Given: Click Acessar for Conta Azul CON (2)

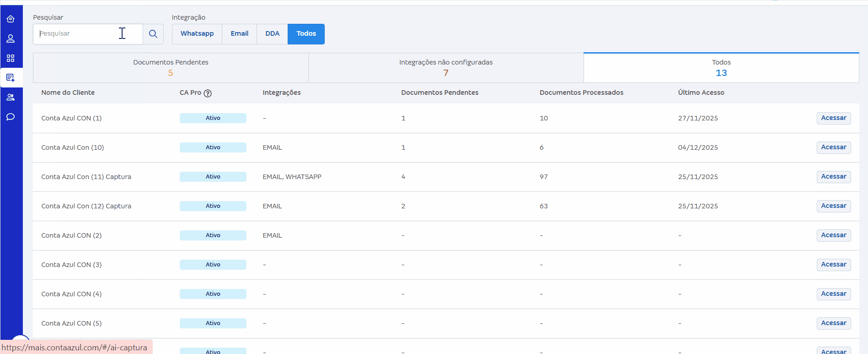Looking at the screenshot, I should point(834,235).
